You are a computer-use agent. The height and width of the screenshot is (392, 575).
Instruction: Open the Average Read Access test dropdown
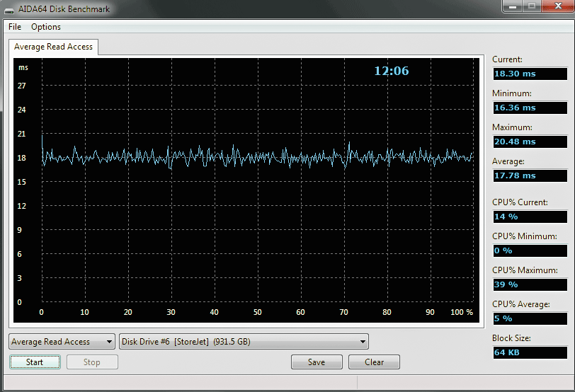coord(62,342)
